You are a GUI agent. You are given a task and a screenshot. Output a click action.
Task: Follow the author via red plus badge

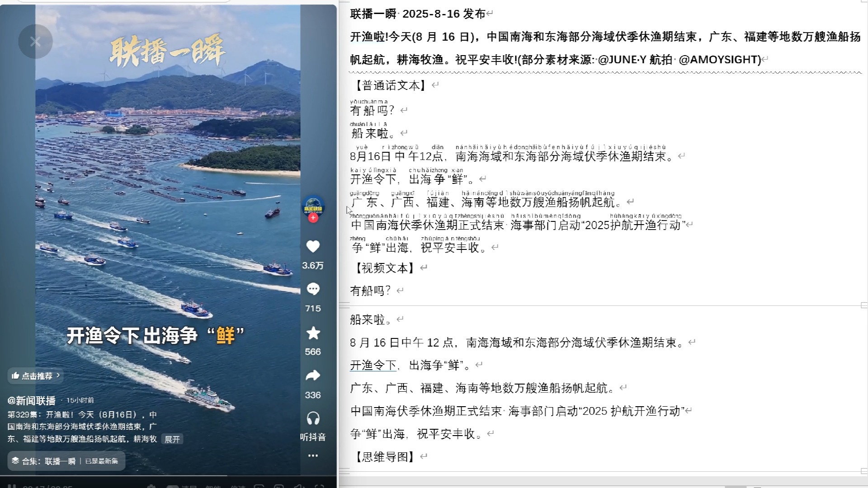pos(313,218)
